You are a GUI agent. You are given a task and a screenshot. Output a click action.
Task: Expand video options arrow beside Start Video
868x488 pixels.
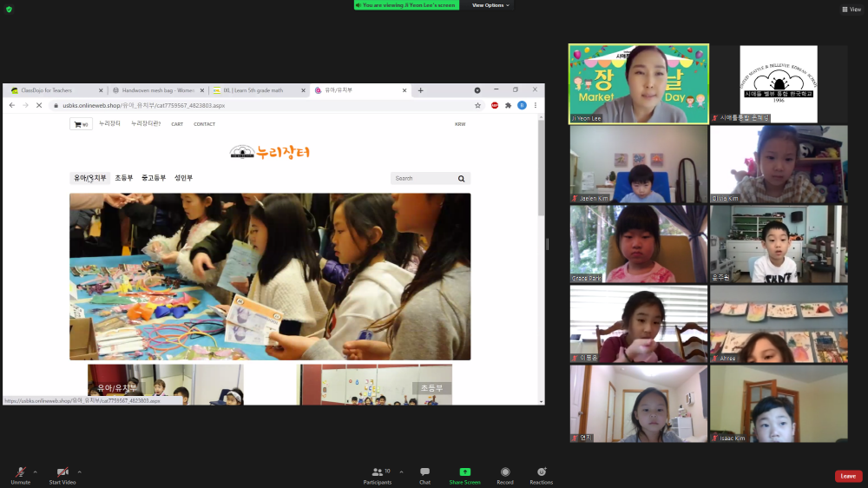pyautogui.click(x=80, y=472)
